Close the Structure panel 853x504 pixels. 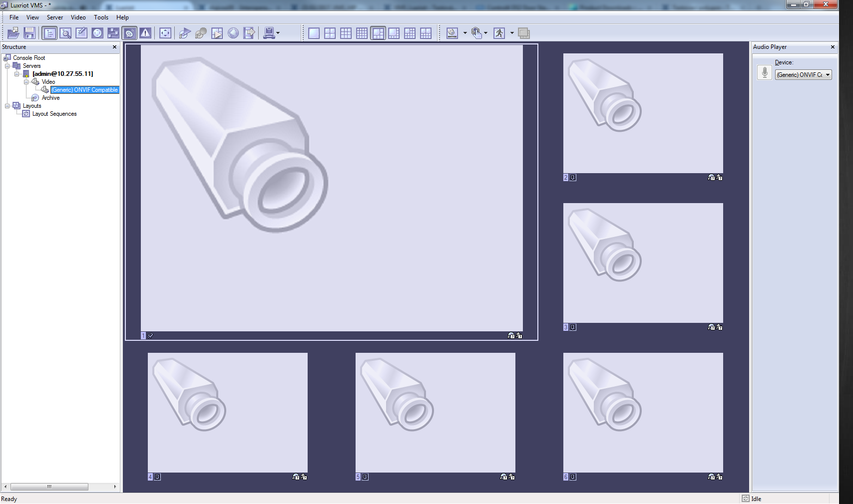[x=114, y=47]
